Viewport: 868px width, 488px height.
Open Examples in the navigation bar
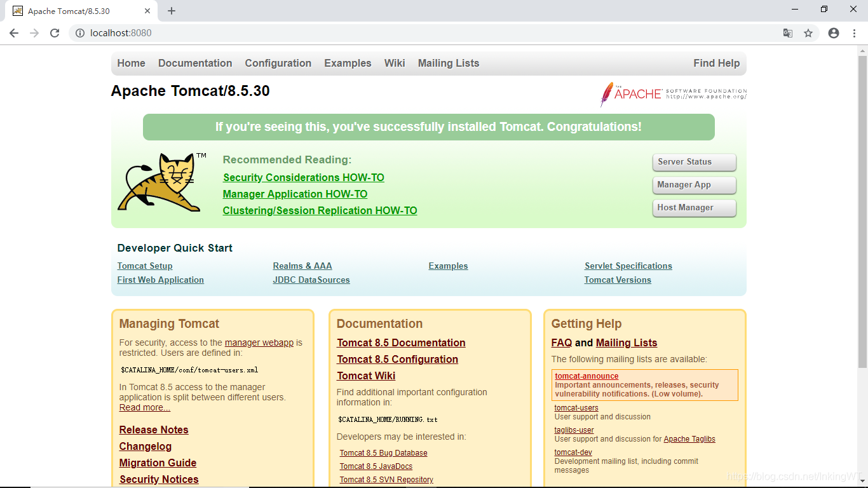point(348,64)
